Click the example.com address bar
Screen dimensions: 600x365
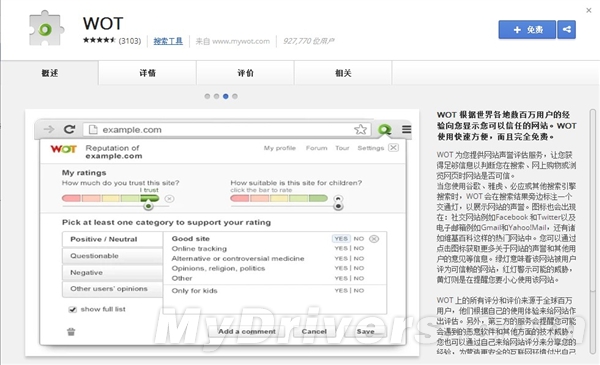tap(227, 130)
